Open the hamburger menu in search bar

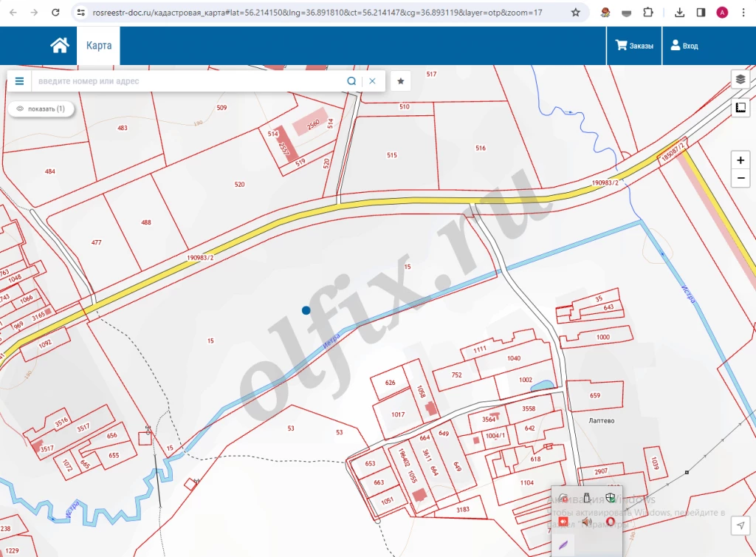click(x=19, y=81)
